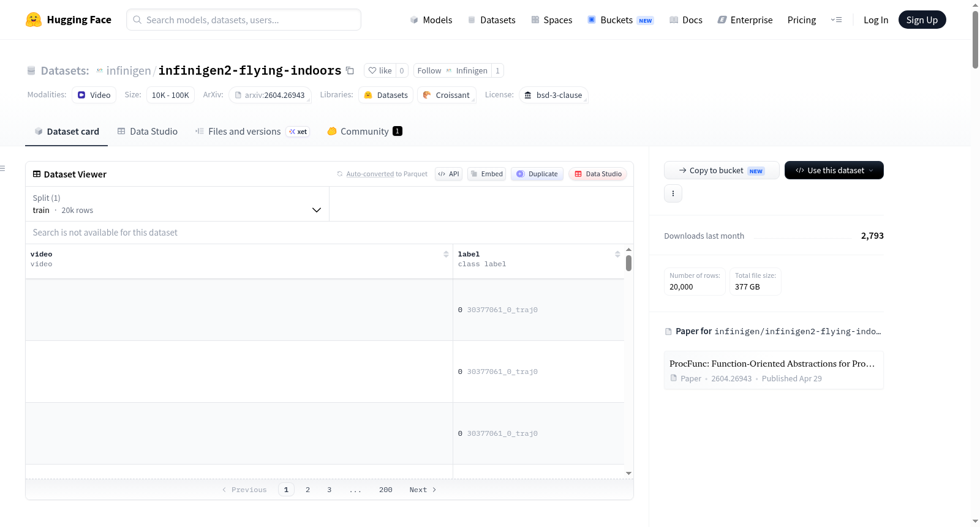The image size is (980, 527).
Task: Focus the search models, datasets, users field
Action: pyautogui.click(x=244, y=20)
